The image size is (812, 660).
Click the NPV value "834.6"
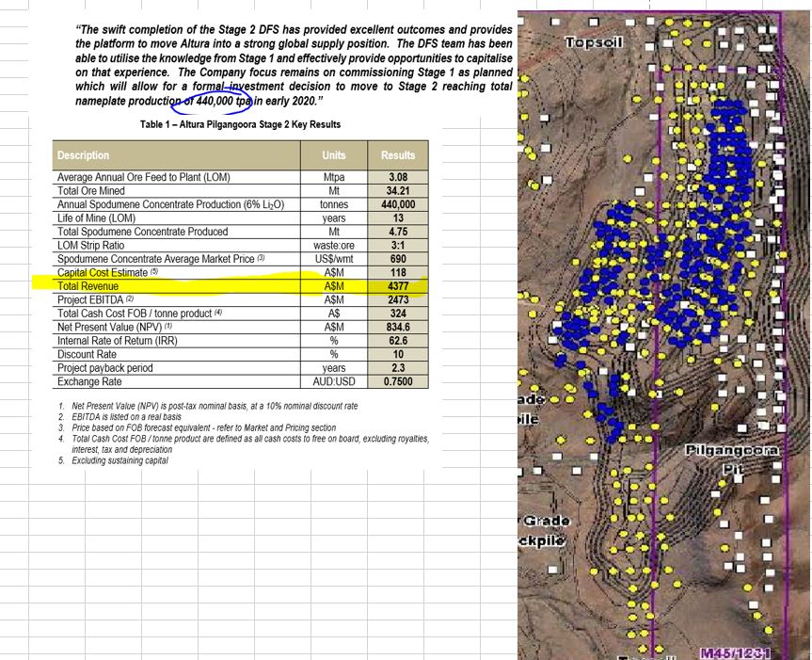(398, 327)
